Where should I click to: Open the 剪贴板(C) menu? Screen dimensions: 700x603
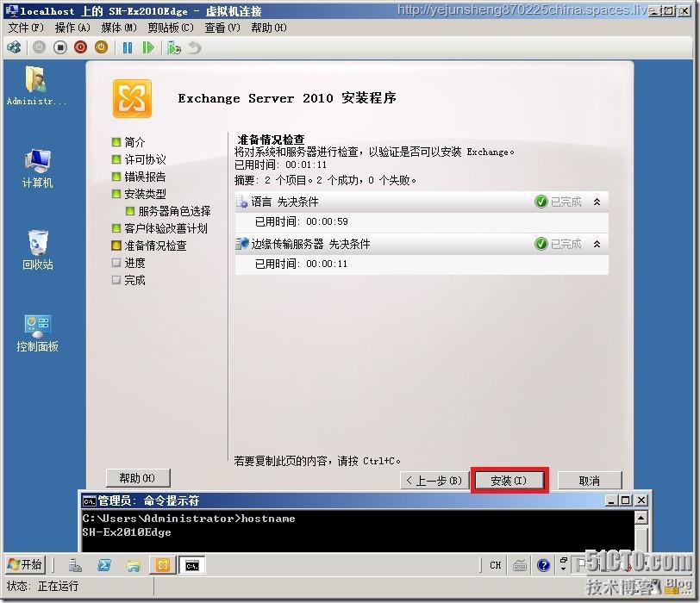[171, 28]
